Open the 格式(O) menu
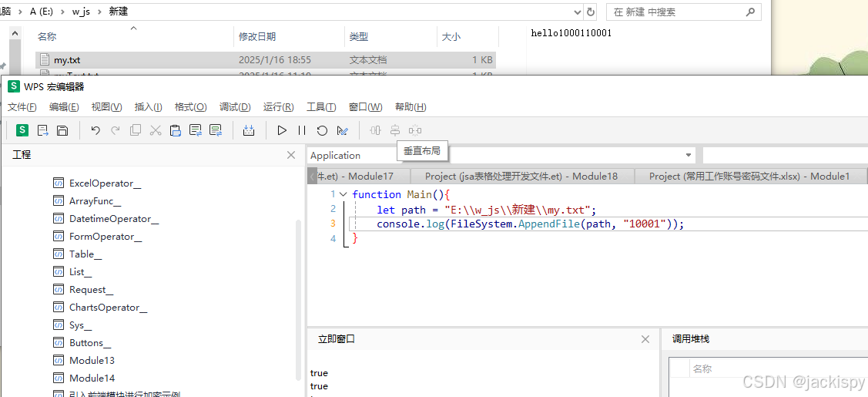This screenshot has width=868, height=397. [x=190, y=107]
